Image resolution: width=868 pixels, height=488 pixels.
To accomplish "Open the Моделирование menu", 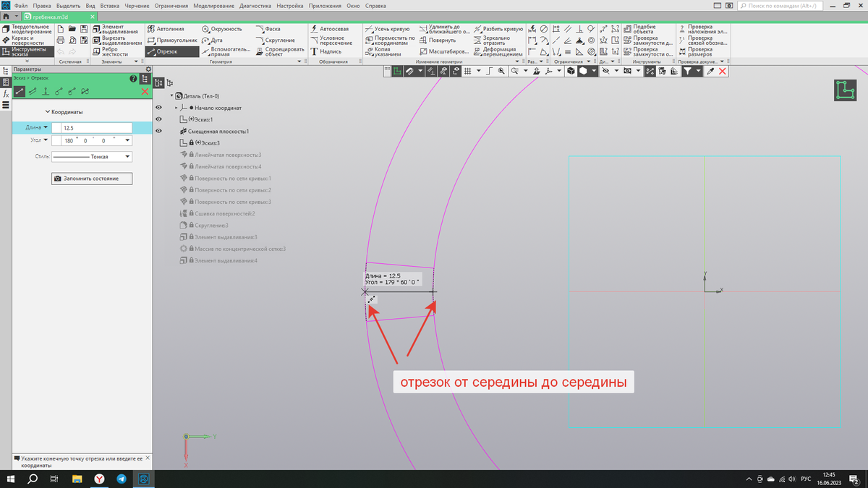I will coord(213,5).
